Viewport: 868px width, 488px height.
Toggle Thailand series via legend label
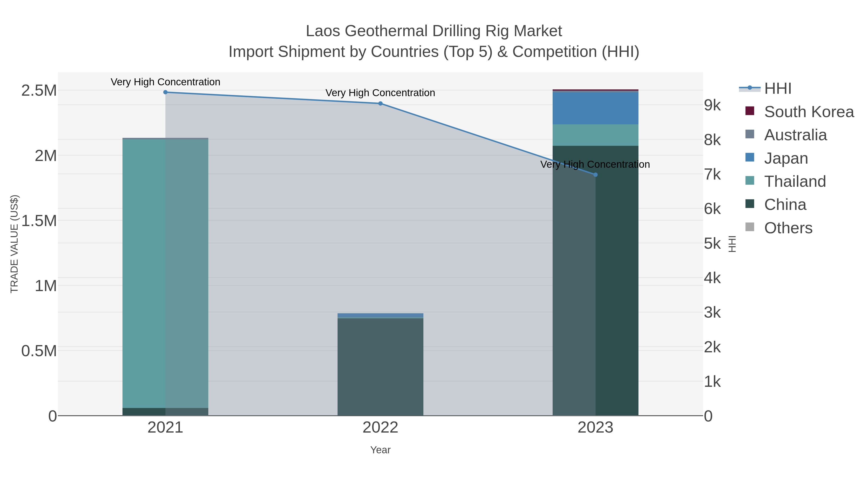(795, 181)
